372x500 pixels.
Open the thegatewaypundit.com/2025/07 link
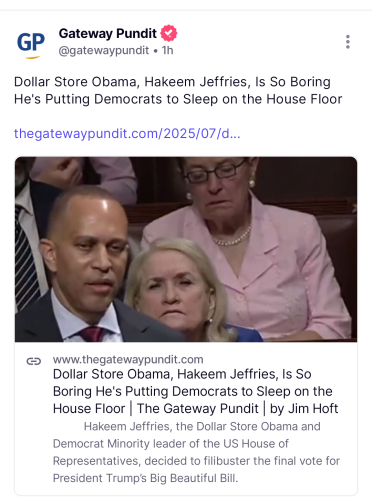tap(127, 134)
